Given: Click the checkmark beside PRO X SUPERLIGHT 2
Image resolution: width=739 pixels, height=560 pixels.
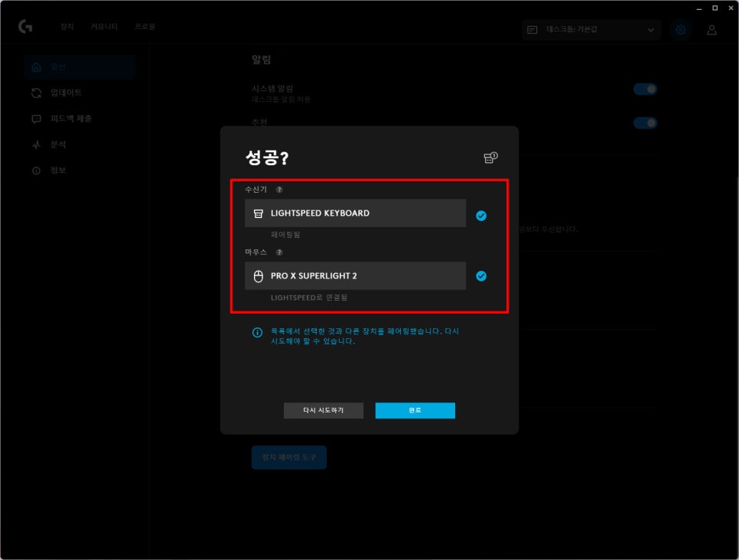Looking at the screenshot, I should 481,276.
